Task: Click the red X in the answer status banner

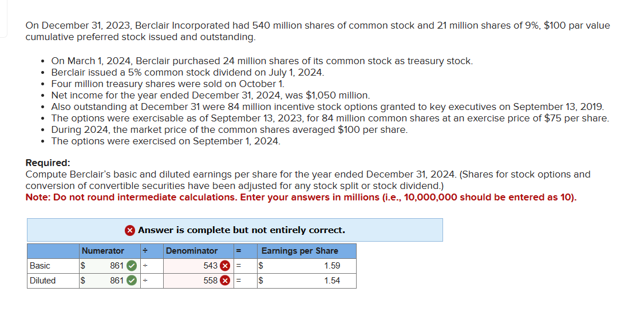Action: point(130,230)
